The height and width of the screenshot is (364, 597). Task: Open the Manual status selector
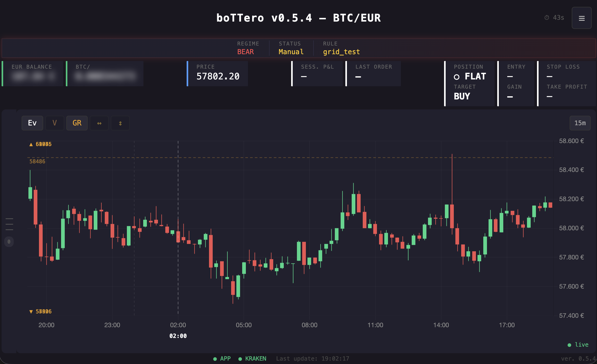(291, 52)
